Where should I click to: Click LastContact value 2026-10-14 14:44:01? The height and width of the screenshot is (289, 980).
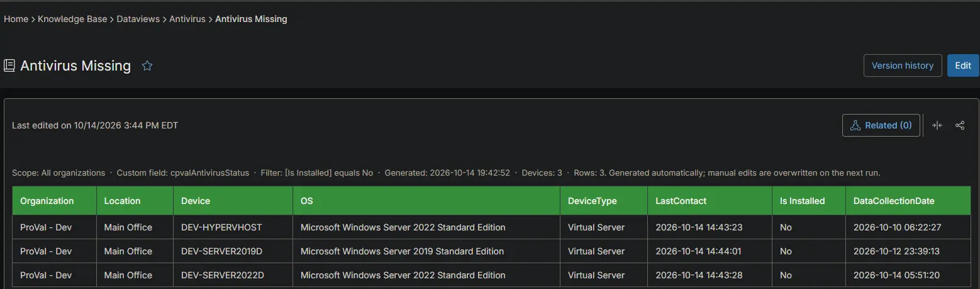coord(710,251)
